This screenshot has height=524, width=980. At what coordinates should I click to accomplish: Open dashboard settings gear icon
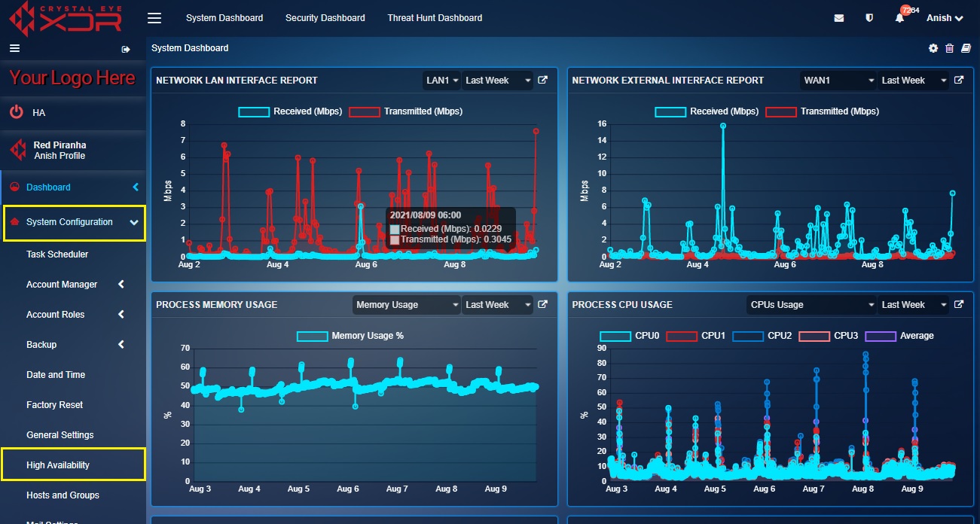pos(933,48)
